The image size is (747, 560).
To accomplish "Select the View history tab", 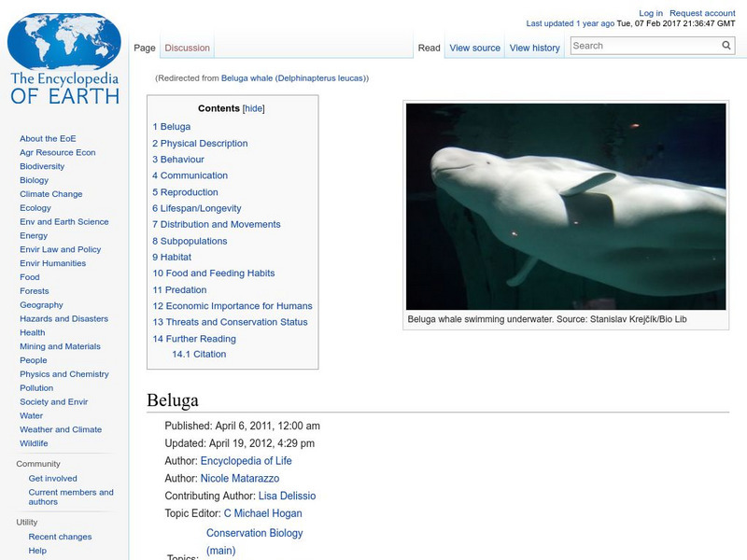I will 534,48.
